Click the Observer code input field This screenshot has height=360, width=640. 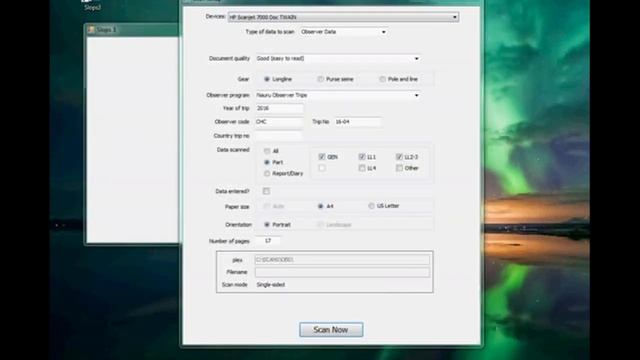(x=279, y=122)
